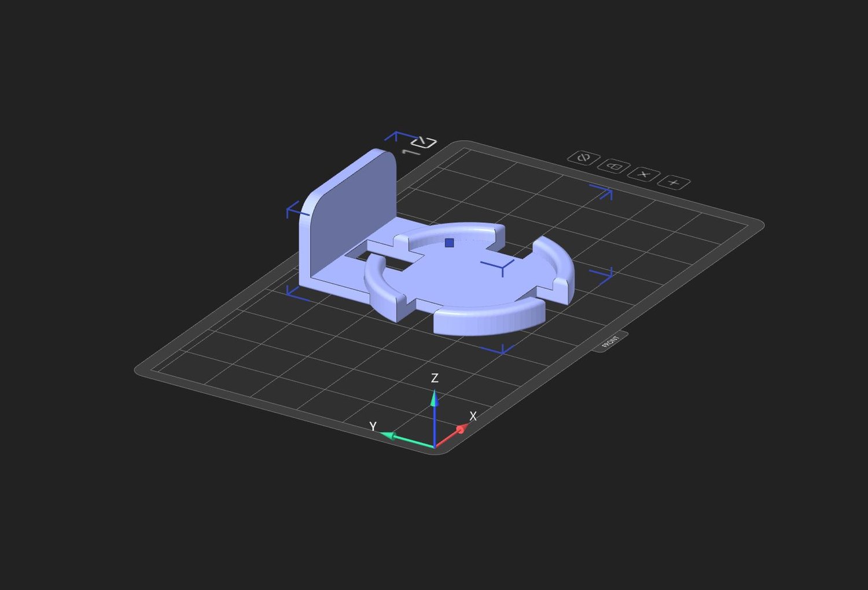Click the plus icon beside the plate
Image resolution: width=868 pixels, height=590 pixels.
tap(674, 182)
